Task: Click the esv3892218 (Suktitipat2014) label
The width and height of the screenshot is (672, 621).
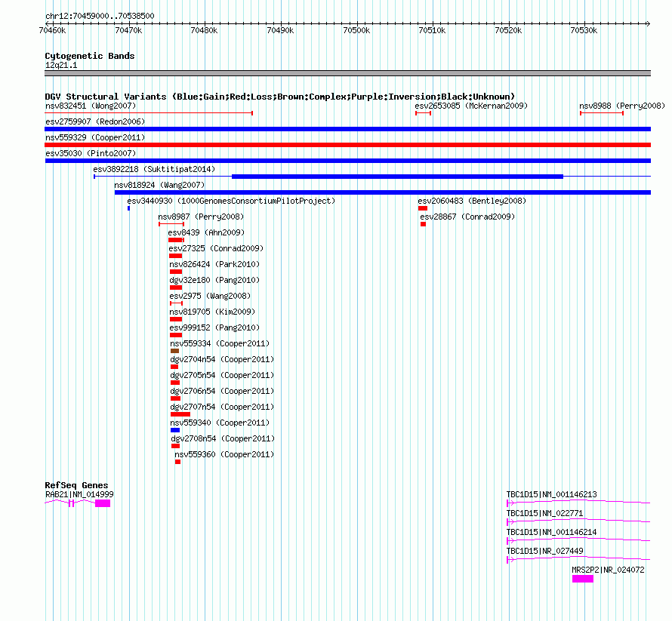Action: pos(154,169)
